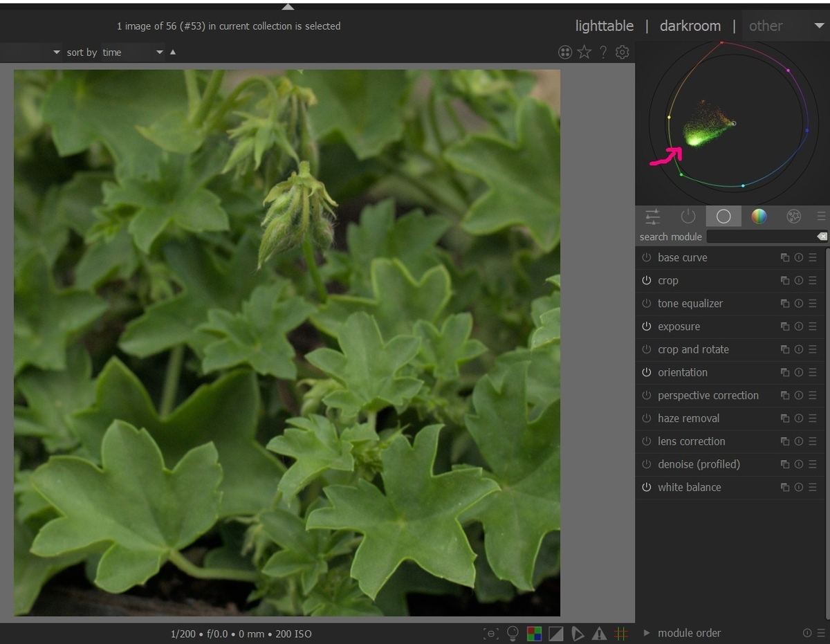Image resolution: width=830 pixels, height=644 pixels.
Task: Toggle color assessment light bulb icon
Action: [513, 633]
